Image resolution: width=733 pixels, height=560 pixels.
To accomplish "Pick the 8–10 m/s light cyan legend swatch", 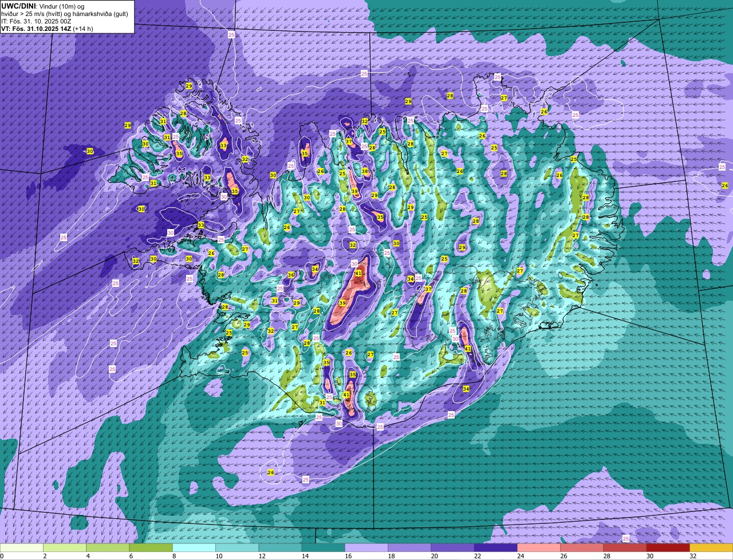I will 194,547.
